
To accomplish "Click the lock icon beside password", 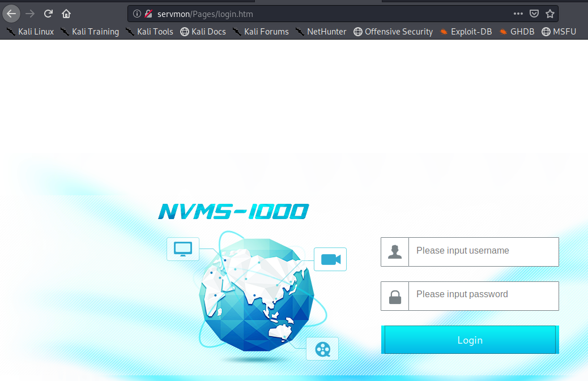I will [395, 297].
